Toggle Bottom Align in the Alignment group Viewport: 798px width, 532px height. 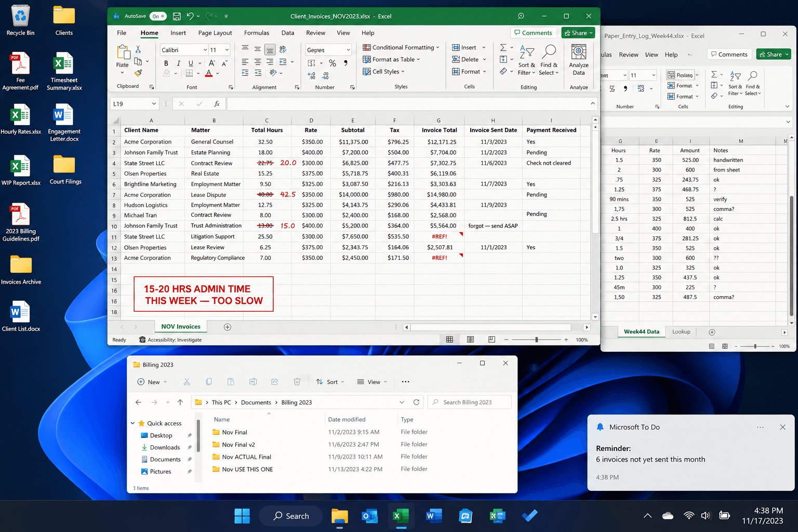tap(270, 49)
